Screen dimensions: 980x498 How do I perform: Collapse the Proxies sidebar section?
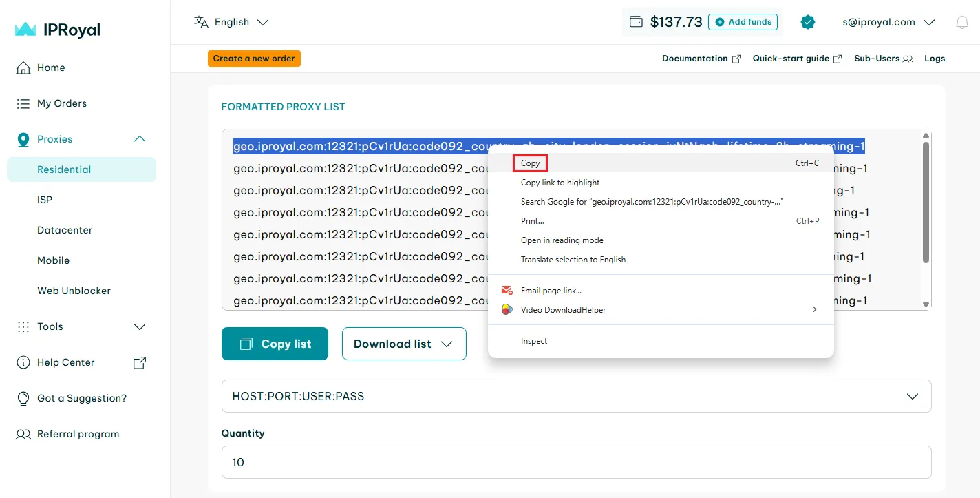[139, 139]
